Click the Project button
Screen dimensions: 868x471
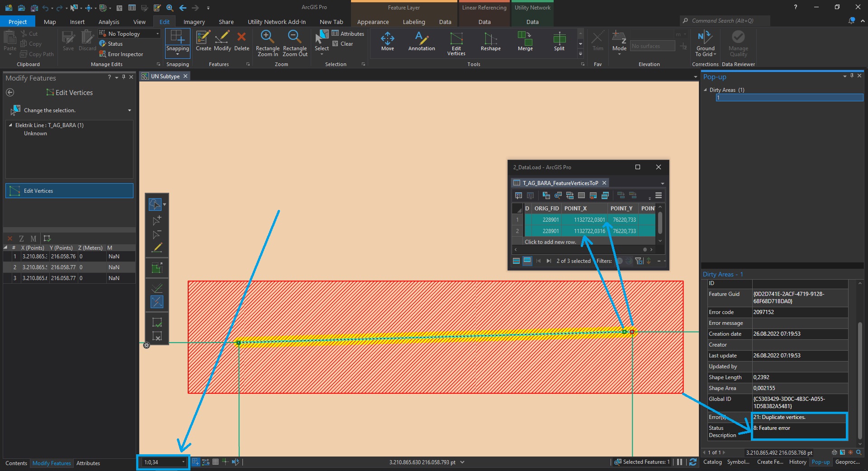click(x=18, y=22)
